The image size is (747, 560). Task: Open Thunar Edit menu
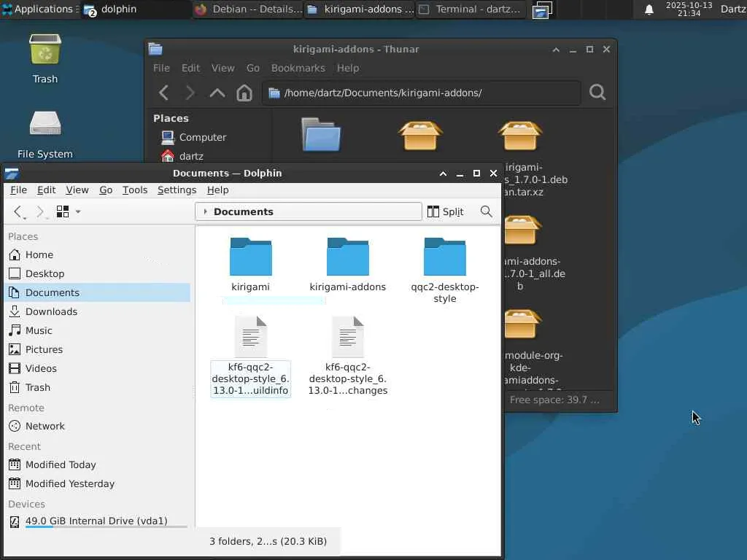pos(190,68)
